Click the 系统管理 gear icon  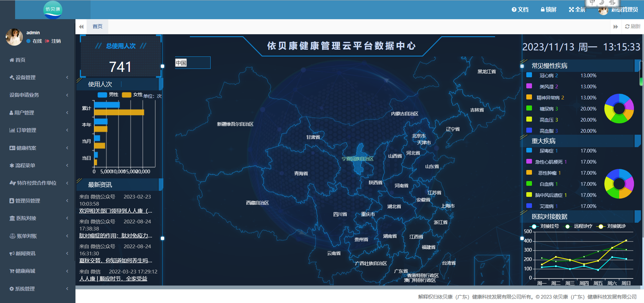(x=12, y=289)
